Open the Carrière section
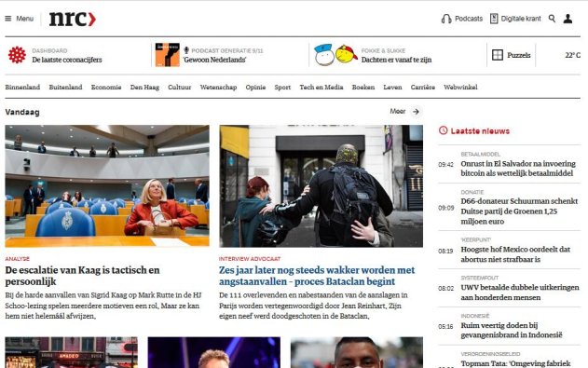The image size is (588, 368). 423,88
